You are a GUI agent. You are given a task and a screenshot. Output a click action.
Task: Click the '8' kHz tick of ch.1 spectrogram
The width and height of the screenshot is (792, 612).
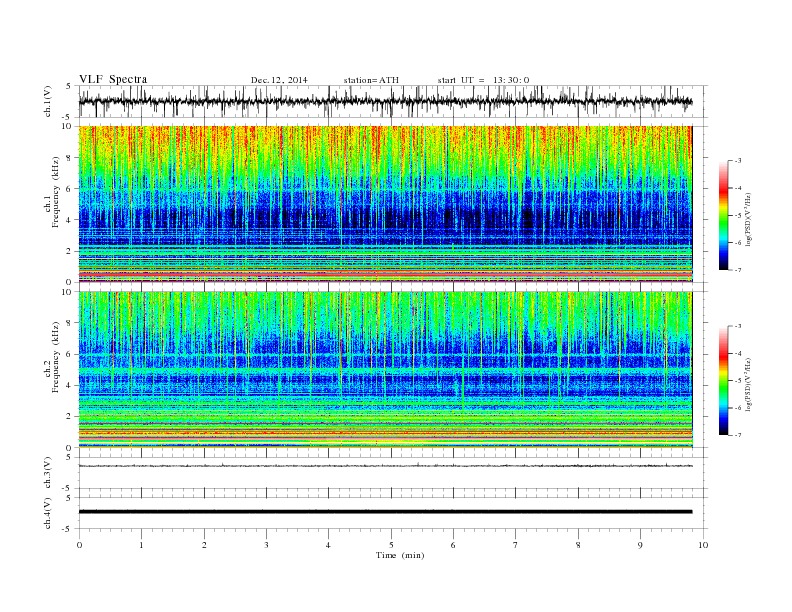point(70,158)
